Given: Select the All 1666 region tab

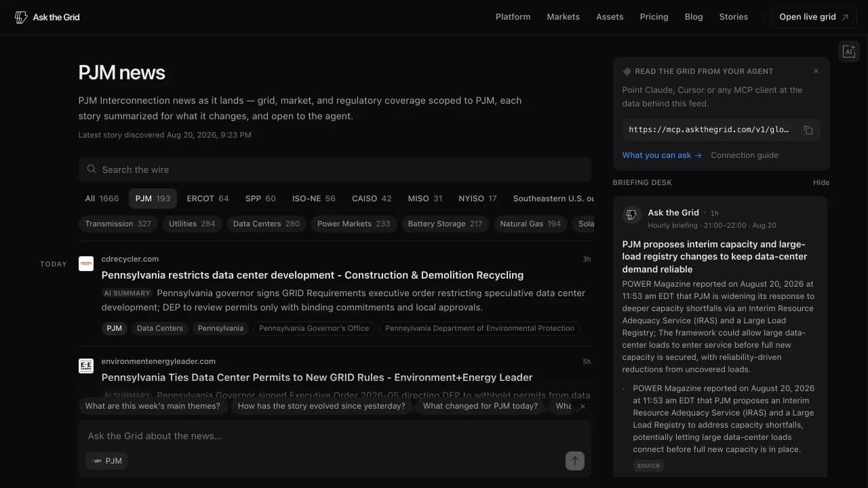Looking at the screenshot, I should pyautogui.click(x=102, y=199).
